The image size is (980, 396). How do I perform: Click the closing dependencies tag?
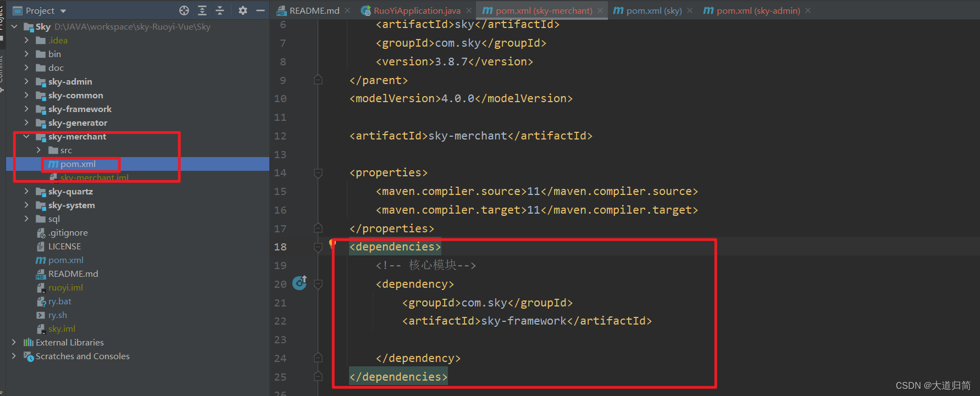pyautogui.click(x=398, y=377)
